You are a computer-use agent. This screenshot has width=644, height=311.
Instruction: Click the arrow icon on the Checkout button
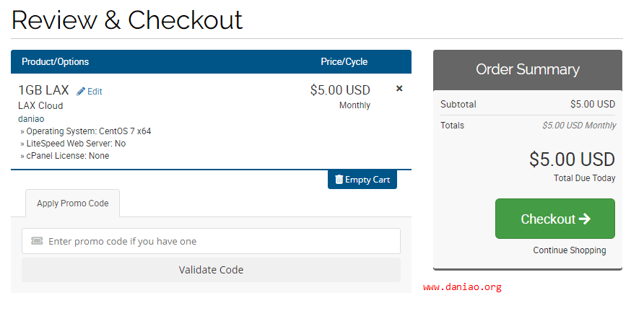(585, 219)
